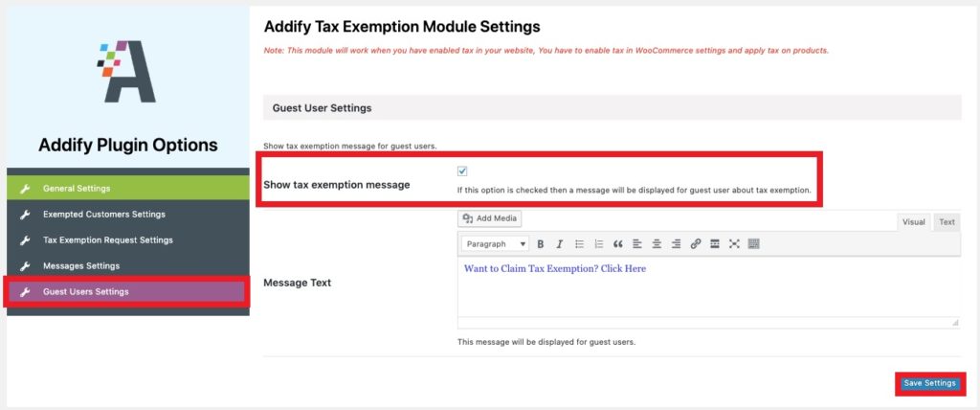Open General Settings menu item

128,189
